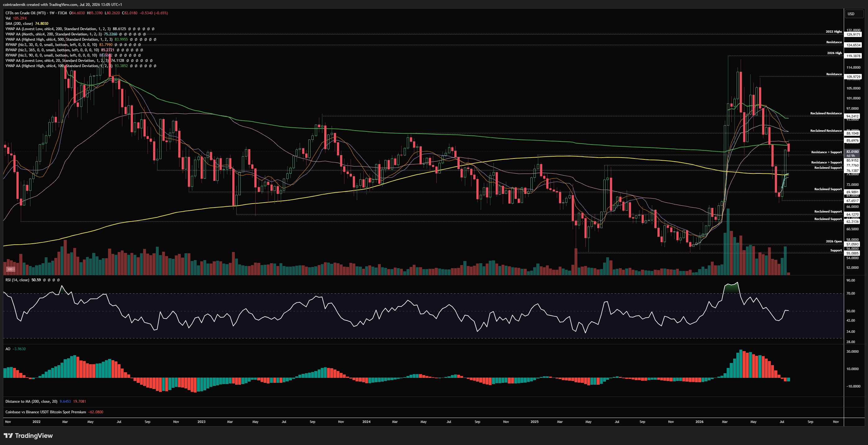Image resolution: width=868 pixels, height=445 pixels.
Task: Click the 94.2412 price axis label
Action: click(x=852, y=116)
